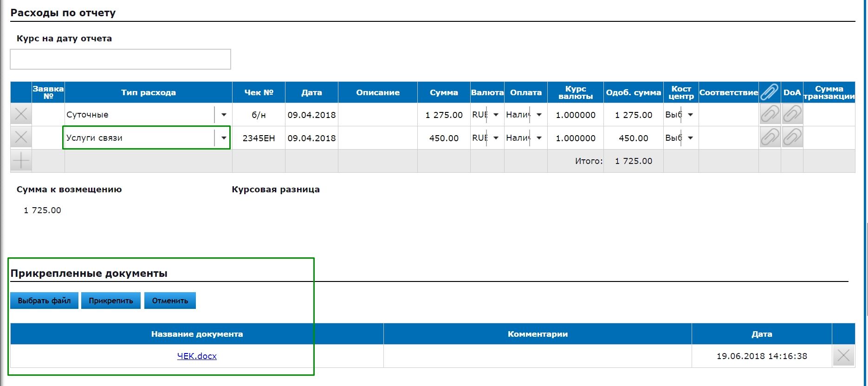Expand cost center dropdown in Суточные row
Viewport: 868px width, 386px height.
pyautogui.click(x=690, y=115)
